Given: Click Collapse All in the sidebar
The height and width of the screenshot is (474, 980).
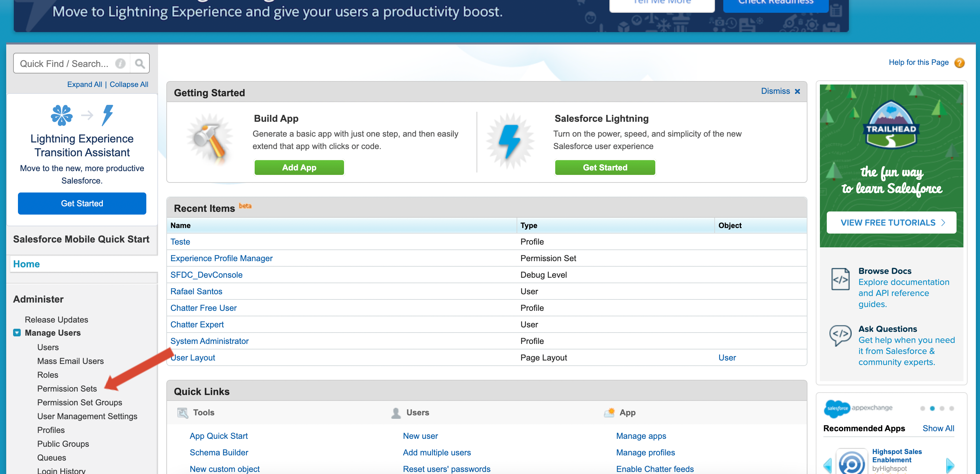Looking at the screenshot, I should 129,85.
